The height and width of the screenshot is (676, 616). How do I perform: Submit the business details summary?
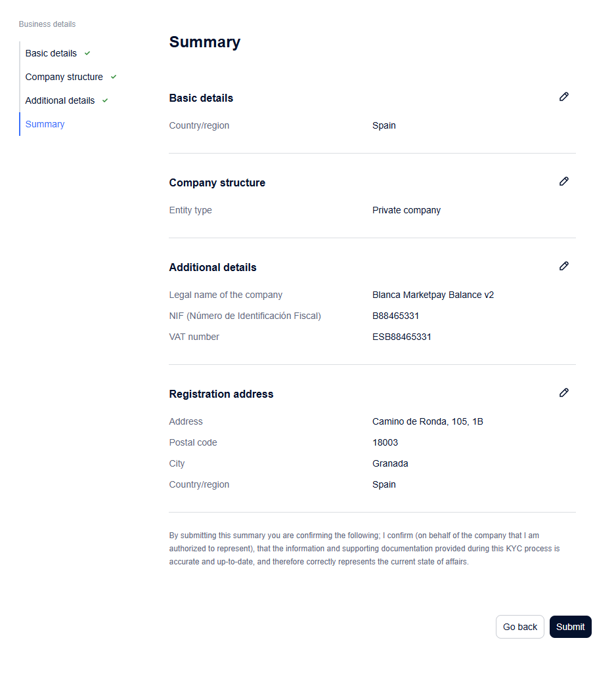[x=570, y=627]
